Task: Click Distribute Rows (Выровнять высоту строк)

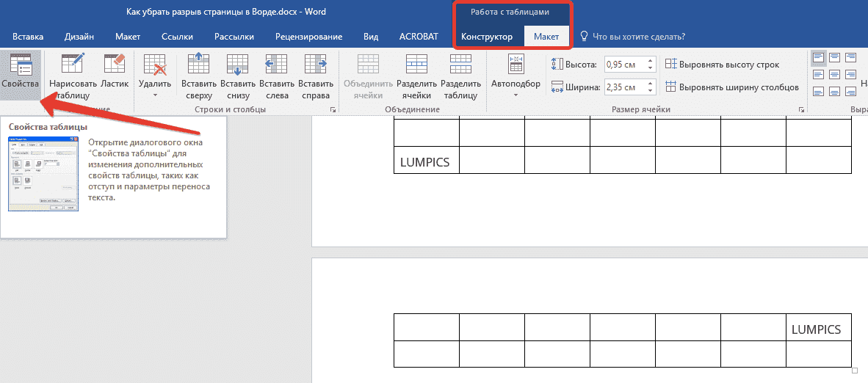Action: pyautogui.click(x=722, y=65)
